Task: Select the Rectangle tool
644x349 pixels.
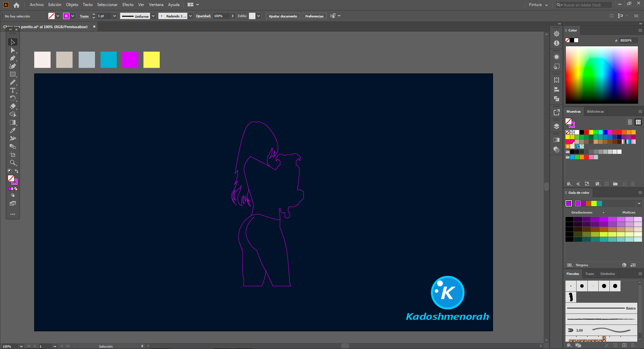Action: click(x=13, y=74)
